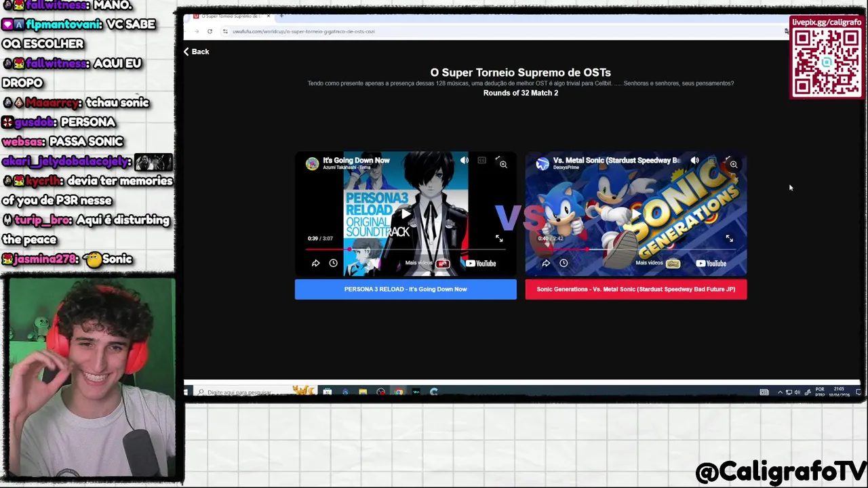
Task: Open a new browser tab
Action: (281, 16)
